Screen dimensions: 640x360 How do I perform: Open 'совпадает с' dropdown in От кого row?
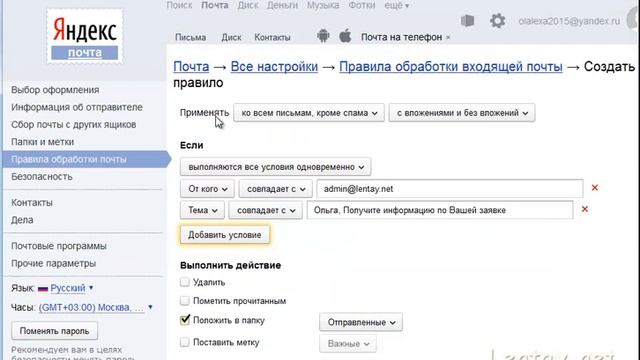276,189
